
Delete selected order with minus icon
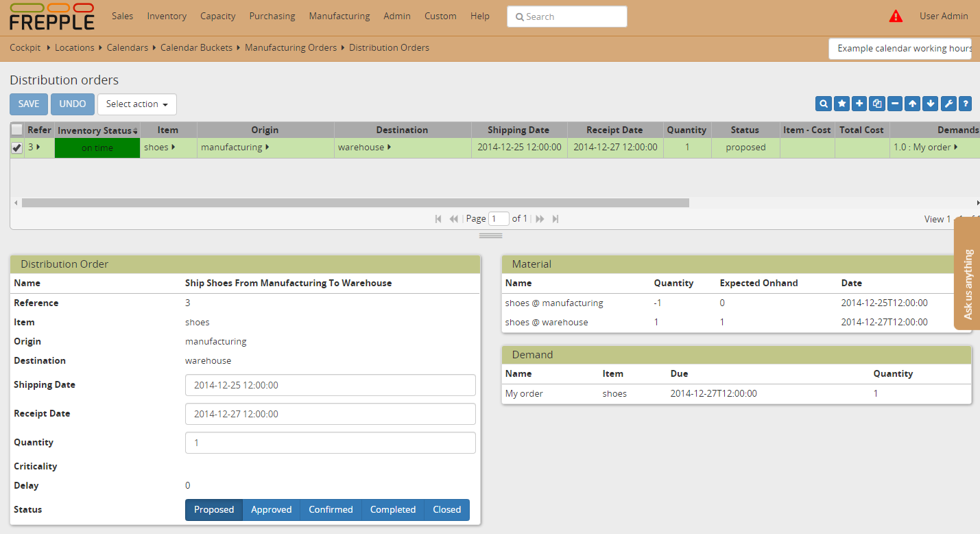(895, 104)
